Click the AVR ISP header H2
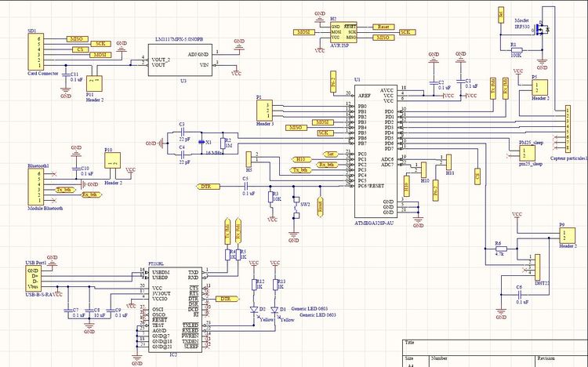Image resolution: width=588 pixels, height=367 pixels. coord(344,32)
